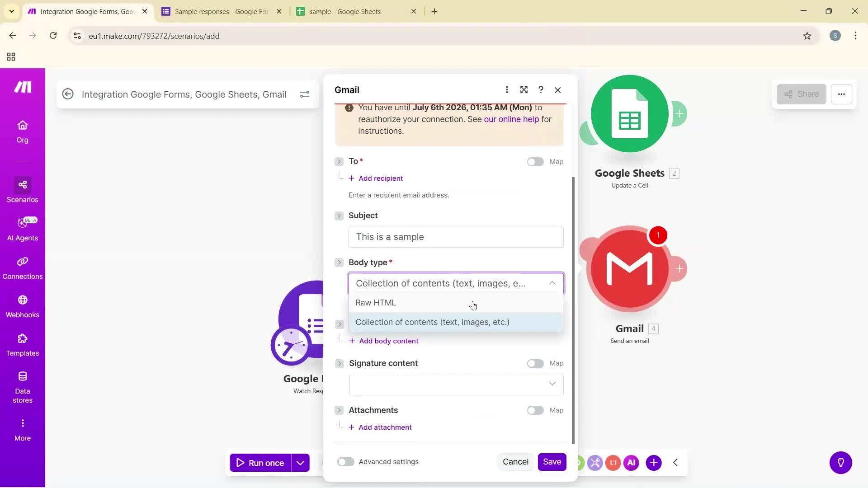Toggle Map for the To field
The height and width of the screenshot is (488, 868).
pos(535,161)
